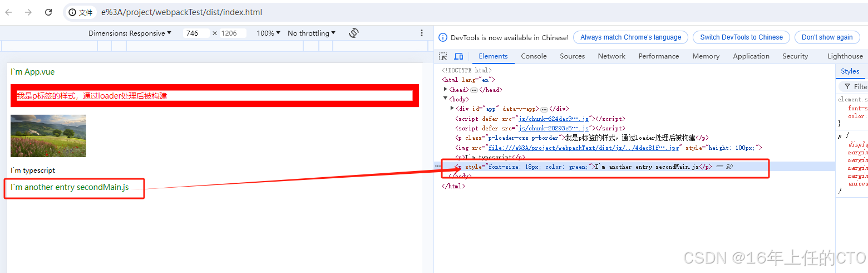The width and height of the screenshot is (868, 273).
Task: Click the meadow landscape image on the page
Action: tap(48, 136)
